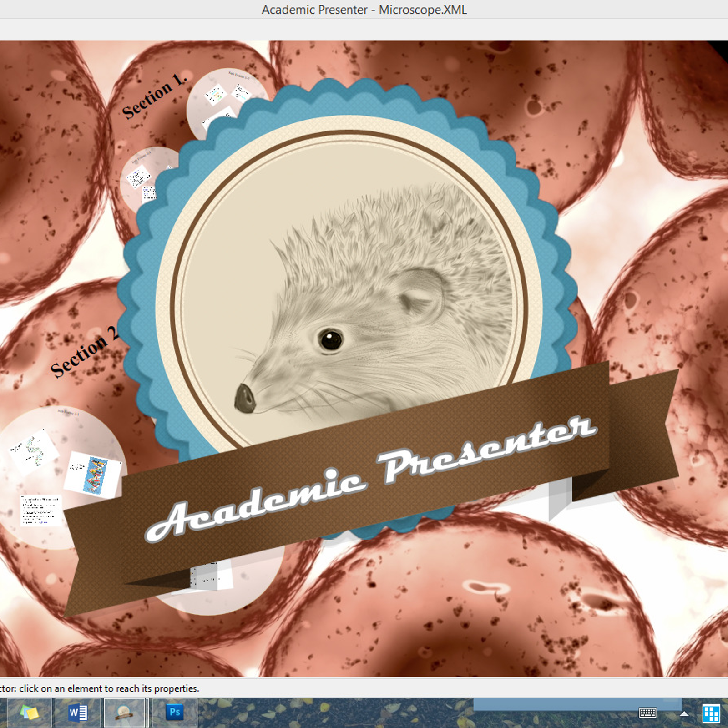Image resolution: width=728 pixels, height=728 pixels.
Task: Open Microsoft Word from the taskbar
Action: click(78, 713)
